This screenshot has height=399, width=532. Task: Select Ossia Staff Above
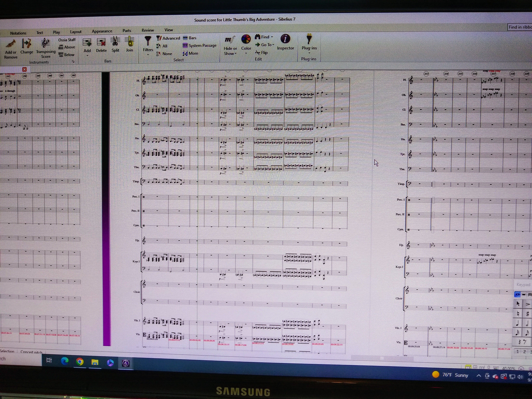67,47
